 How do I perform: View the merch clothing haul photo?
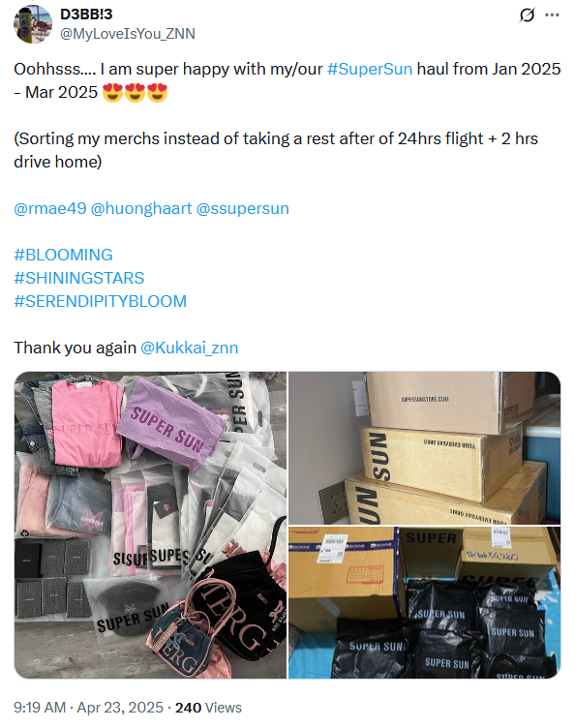[150, 525]
